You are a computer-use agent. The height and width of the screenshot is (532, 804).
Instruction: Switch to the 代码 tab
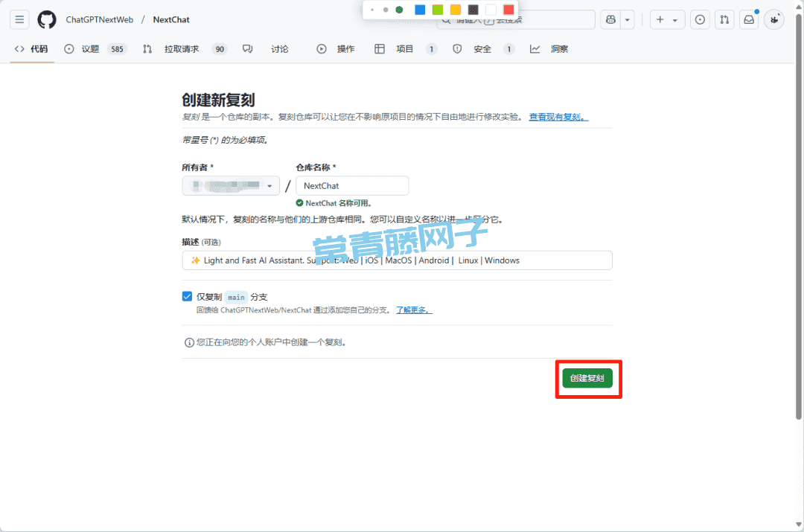[x=32, y=49]
